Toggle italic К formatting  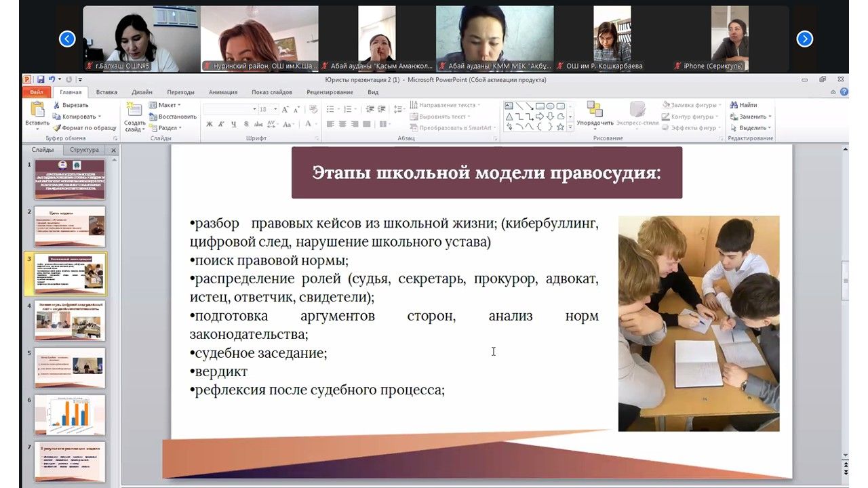point(222,124)
